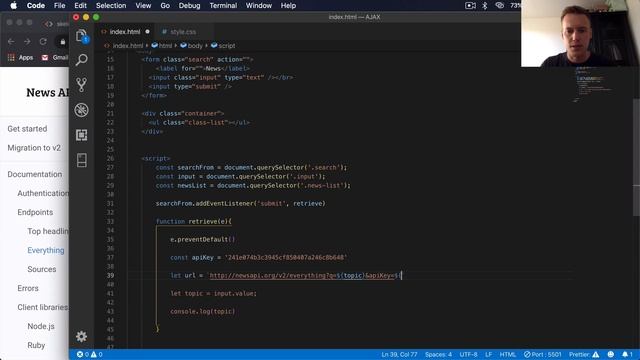
Task: Click the console.log(topic) line
Action: [202, 311]
